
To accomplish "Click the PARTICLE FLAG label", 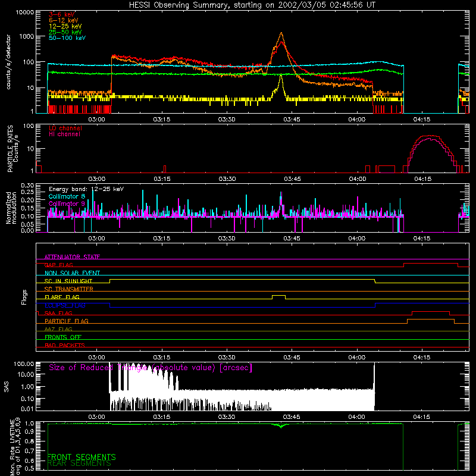I will pos(67,321).
